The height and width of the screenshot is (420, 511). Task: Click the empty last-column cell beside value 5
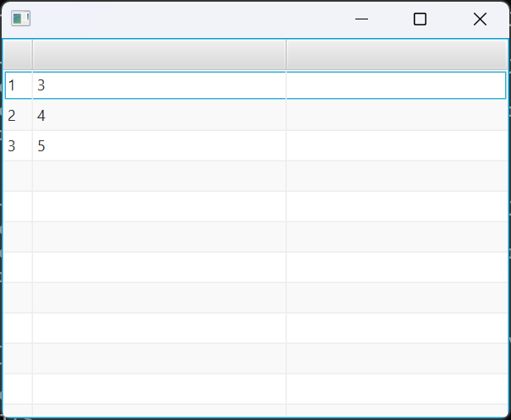[396, 146]
